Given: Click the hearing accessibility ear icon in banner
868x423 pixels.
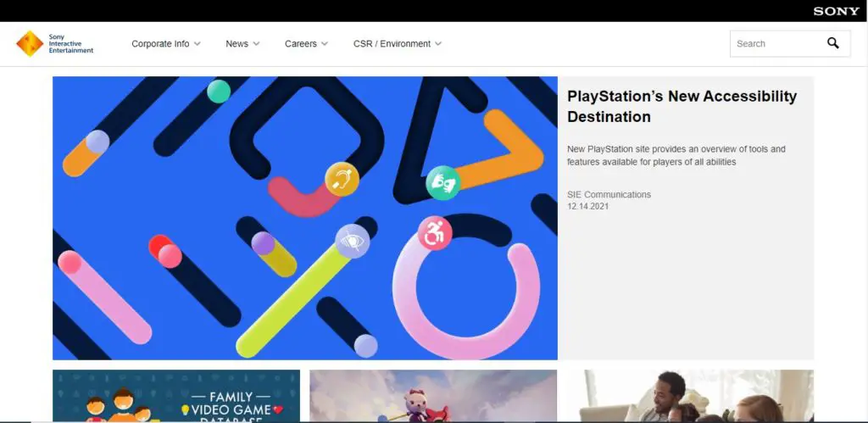Looking at the screenshot, I should tap(342, 179).
